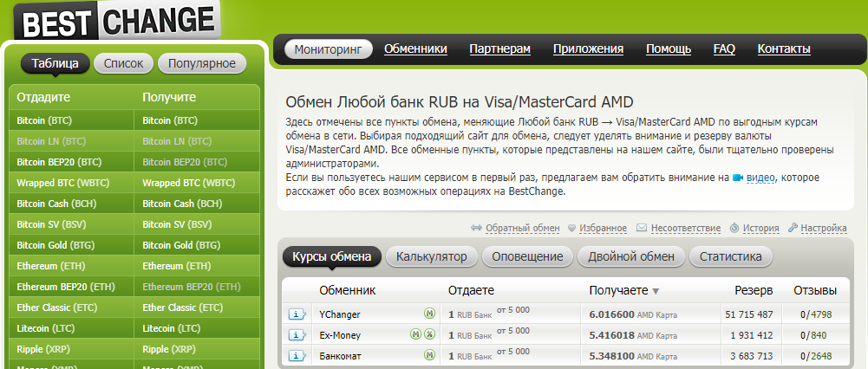
Task: Click the M badge next to YChanger
Action: [429, 314]
